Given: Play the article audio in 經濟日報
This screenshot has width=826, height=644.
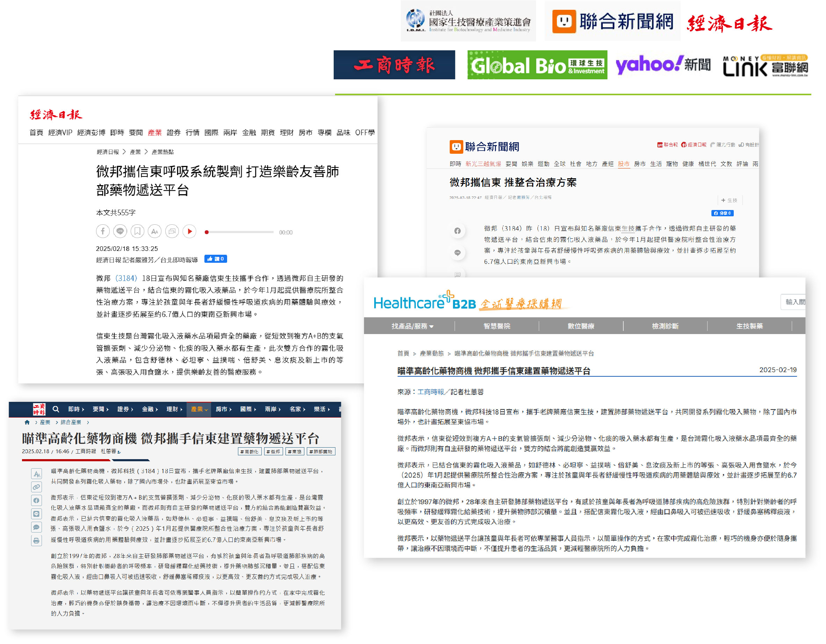Looking at the screenshot, I should pos(189,231).
